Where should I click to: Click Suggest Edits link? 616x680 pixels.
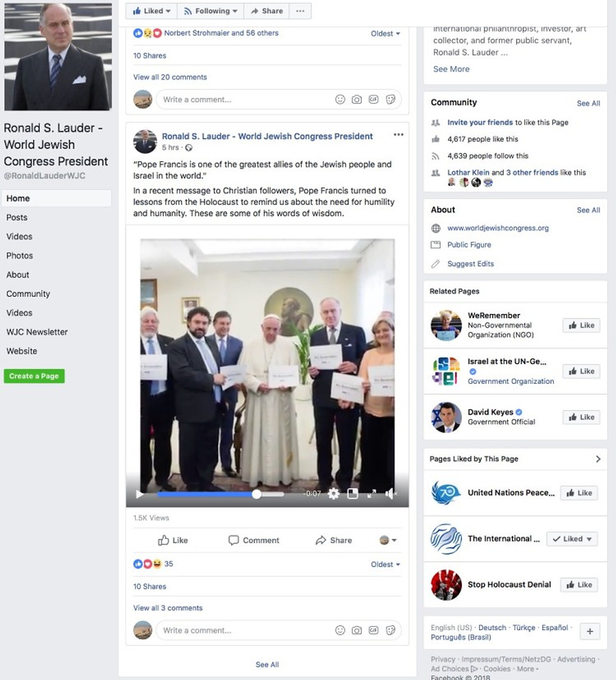[x=470, y=264]
